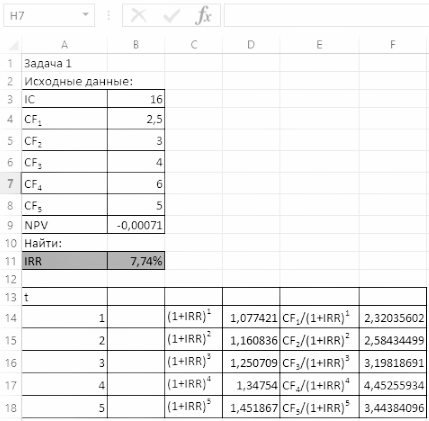Click the Enter checkmark icon in formula bar
Screen dimensions: 429x421
tap(171, 15)
